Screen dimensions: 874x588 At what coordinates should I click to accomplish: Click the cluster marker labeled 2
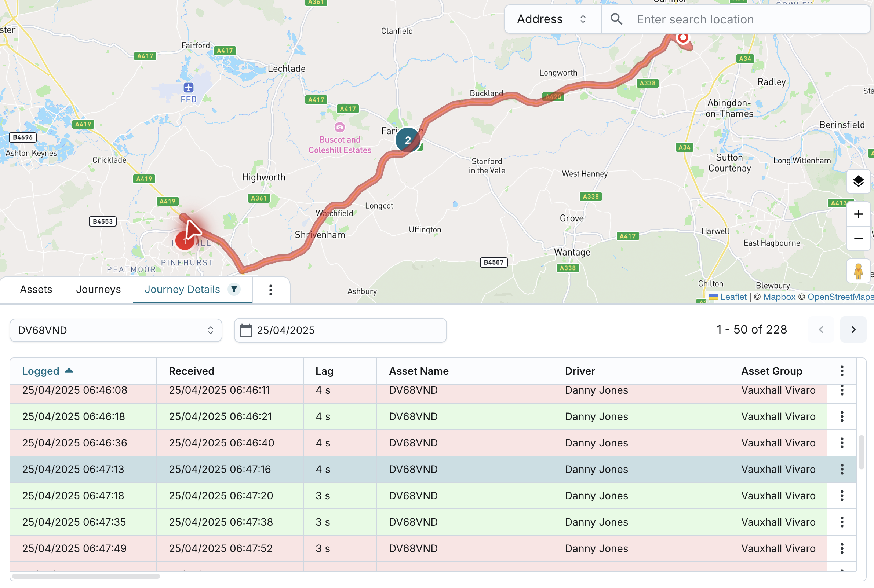[408, 140]
